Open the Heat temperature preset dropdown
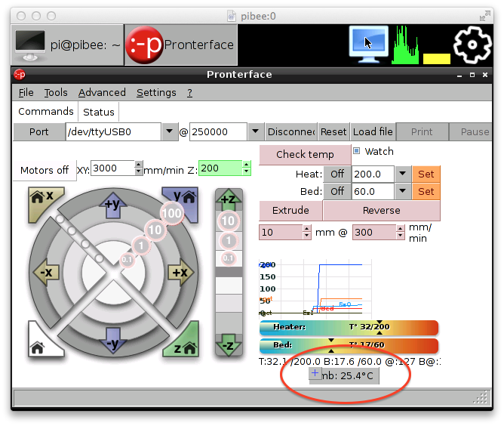Screen dimensions: 504x426 click(x=402, y=174)
